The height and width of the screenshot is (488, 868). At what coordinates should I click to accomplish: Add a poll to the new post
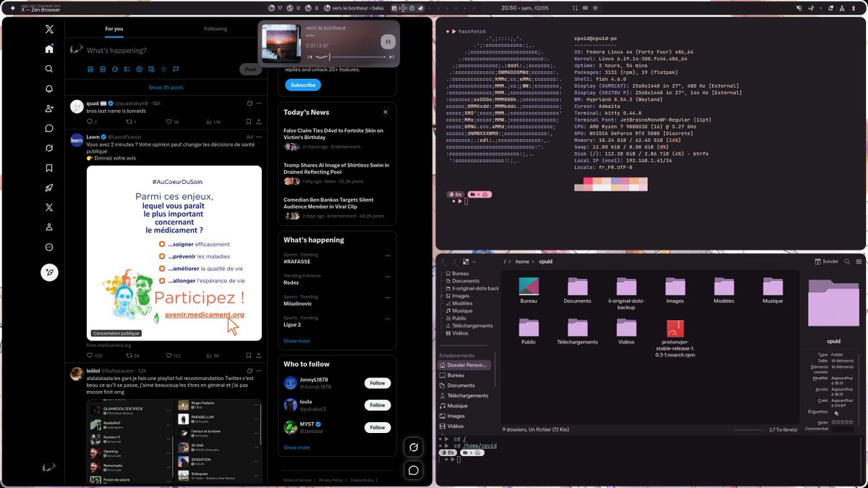[127, 70]
